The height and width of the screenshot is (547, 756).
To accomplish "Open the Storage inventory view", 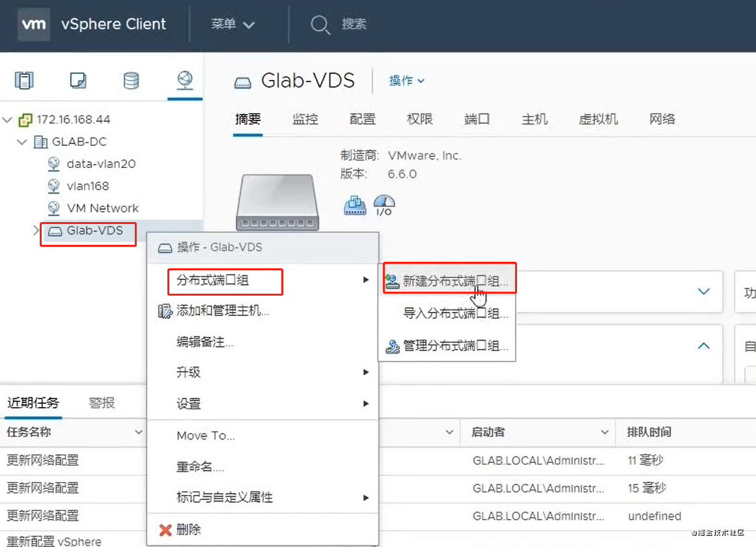I will coord(131,80).
